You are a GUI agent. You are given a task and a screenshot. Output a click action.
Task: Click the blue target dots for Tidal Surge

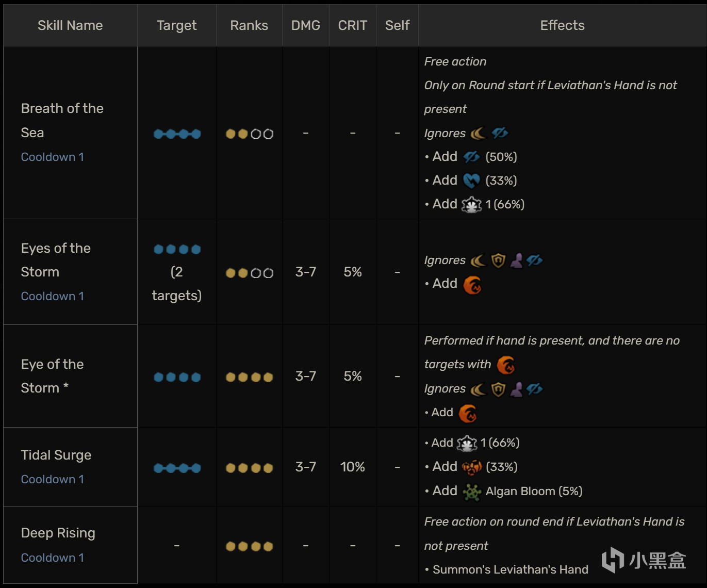point(177,468)
